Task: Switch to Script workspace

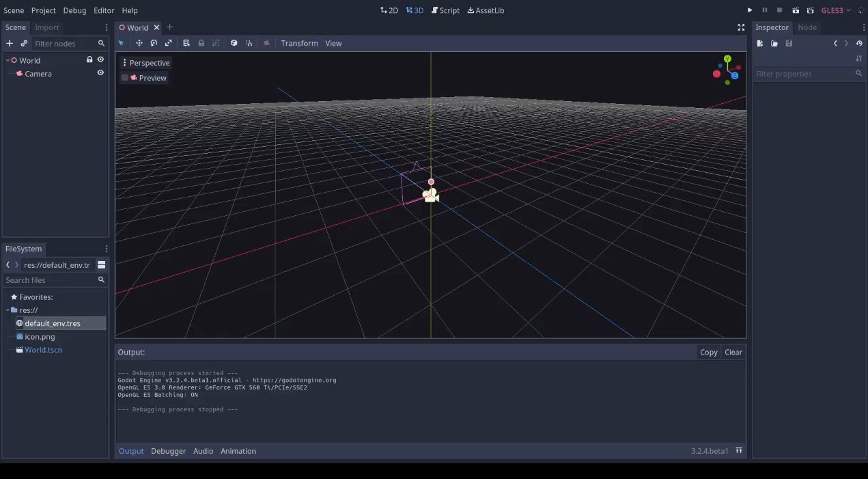Action: (x=446, y=10)
